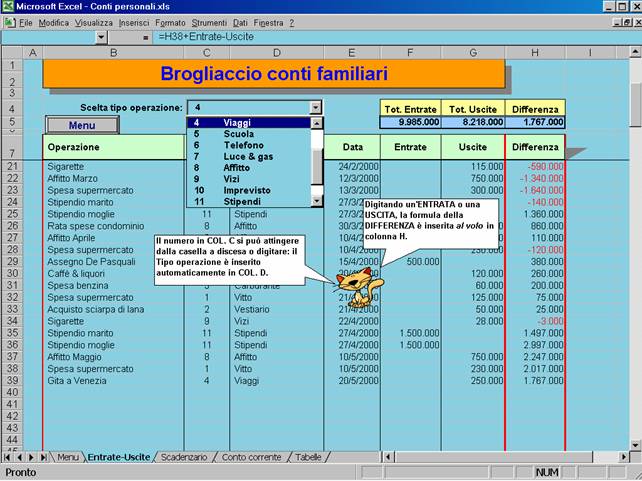This screenshot has width=642, height=481.
Task: Click the last-sheet navigation arrow
Action: click(46, 457)
